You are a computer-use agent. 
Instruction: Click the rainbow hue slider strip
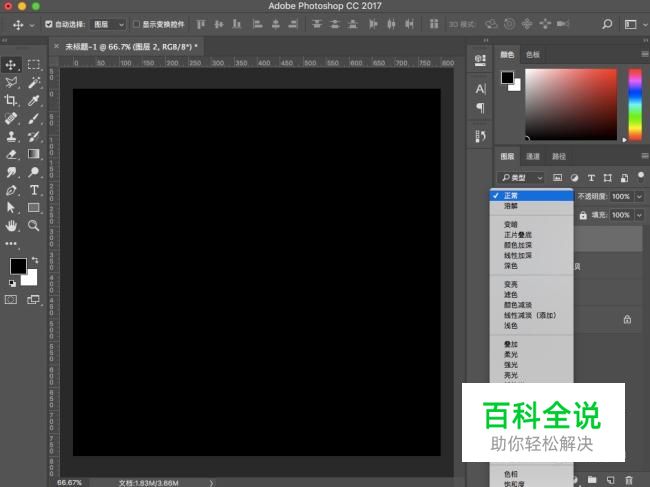pyautogui.click(x=635, y=105)
